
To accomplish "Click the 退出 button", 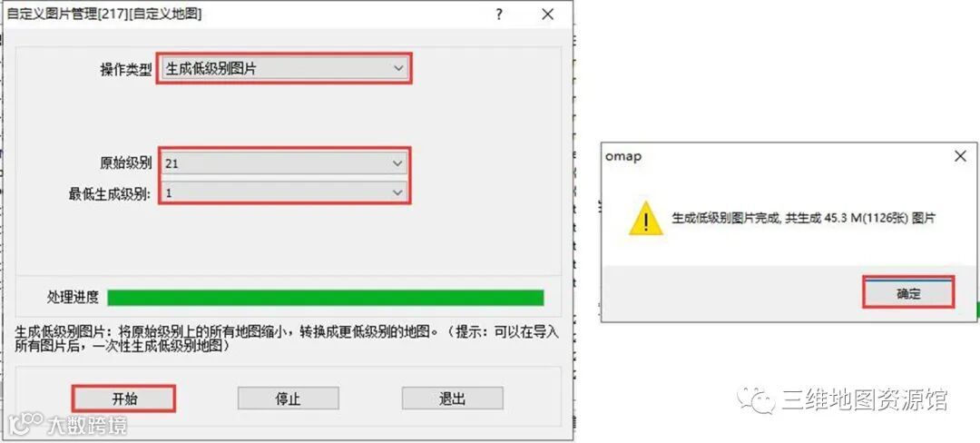I will pos(452,399).
